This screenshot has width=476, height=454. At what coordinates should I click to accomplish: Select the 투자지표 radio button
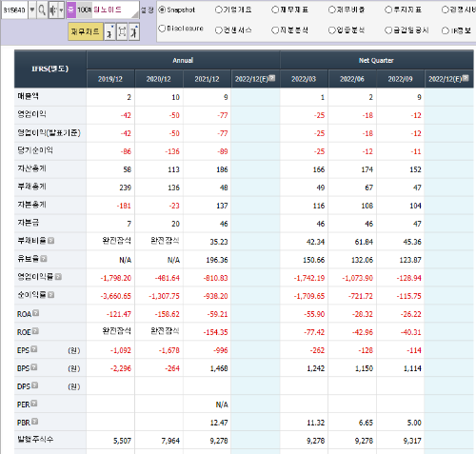click(x=388, y=10)
